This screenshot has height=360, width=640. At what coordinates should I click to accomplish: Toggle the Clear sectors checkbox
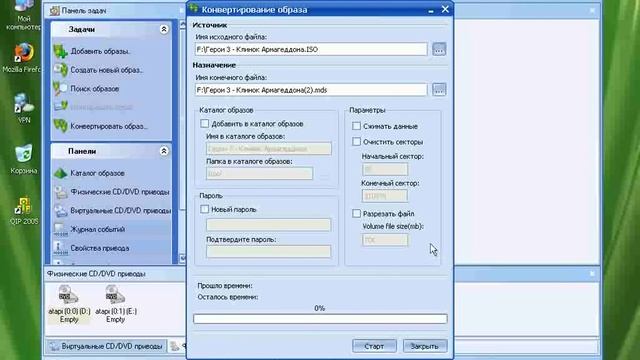(356, 142)
